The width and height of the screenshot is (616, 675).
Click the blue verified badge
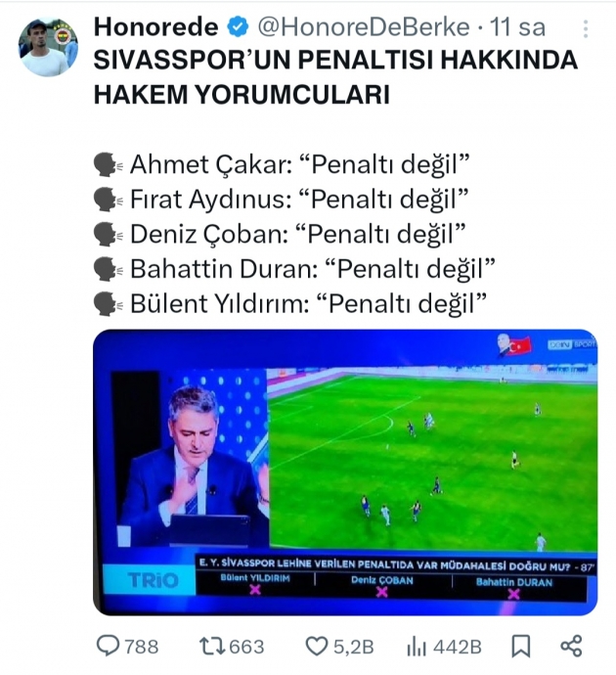click(238, 27)
